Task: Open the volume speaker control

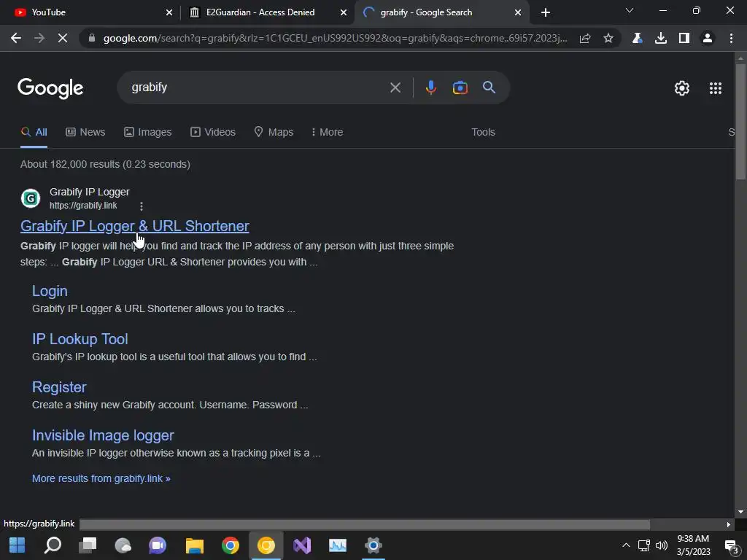Action: point(661,545)
